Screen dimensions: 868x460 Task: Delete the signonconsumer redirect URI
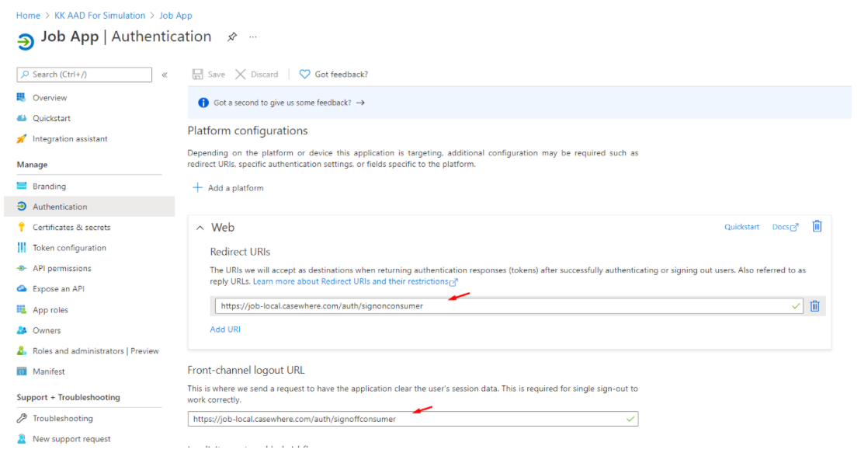(x=815, y=306)
